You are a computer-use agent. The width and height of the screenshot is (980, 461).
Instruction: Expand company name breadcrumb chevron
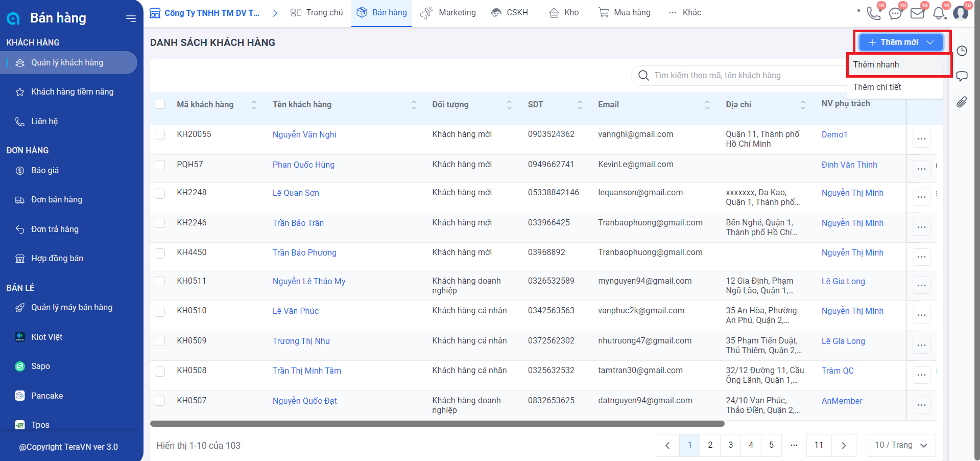pos(275,13)
